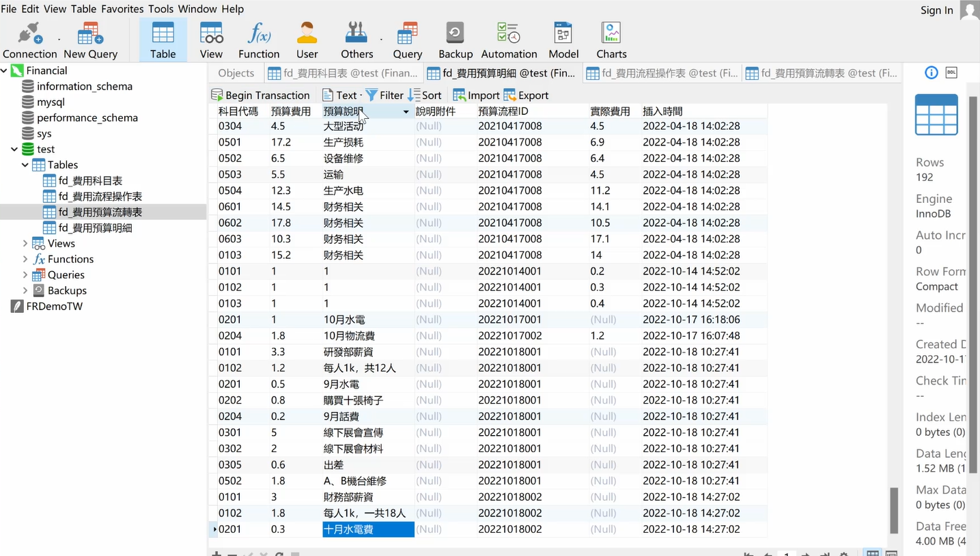980x556 pixels.
Task: Open the Charts toolbar icon
Action: [611, 40]
